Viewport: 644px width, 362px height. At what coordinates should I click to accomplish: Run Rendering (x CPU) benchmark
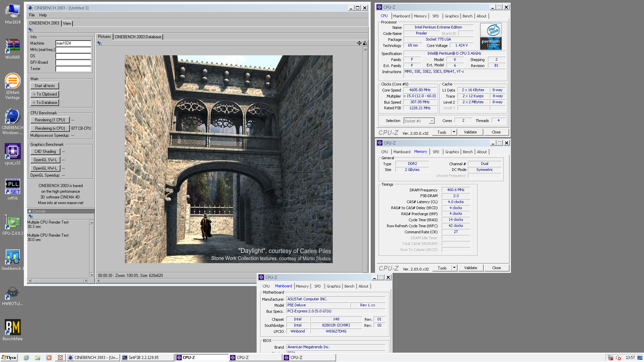(50, 128)
